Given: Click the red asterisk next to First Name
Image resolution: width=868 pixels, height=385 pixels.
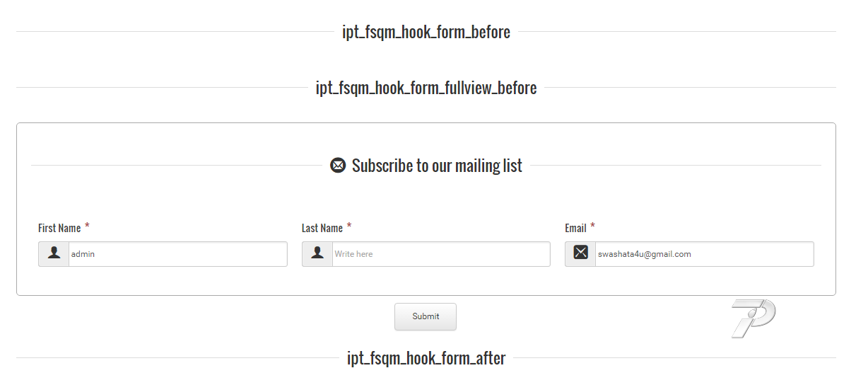Looking at the screenshot, I should click(x=87, y=226).
